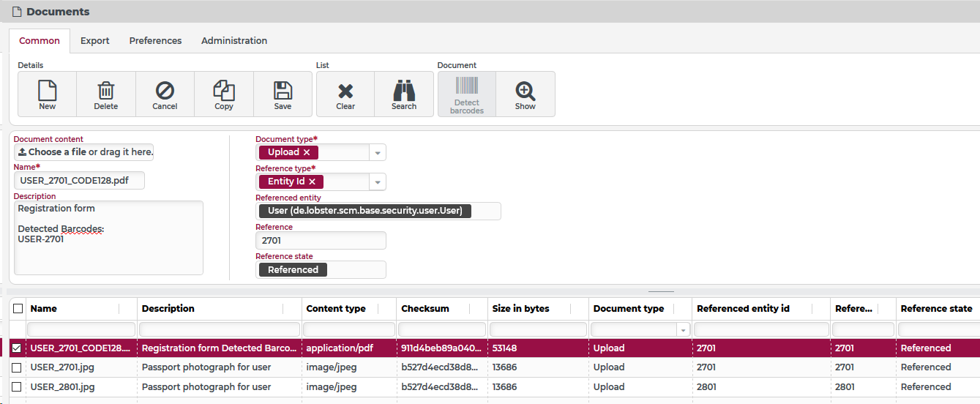Click the Search binoculars icon
980x404 pixels.
(404, 91)
